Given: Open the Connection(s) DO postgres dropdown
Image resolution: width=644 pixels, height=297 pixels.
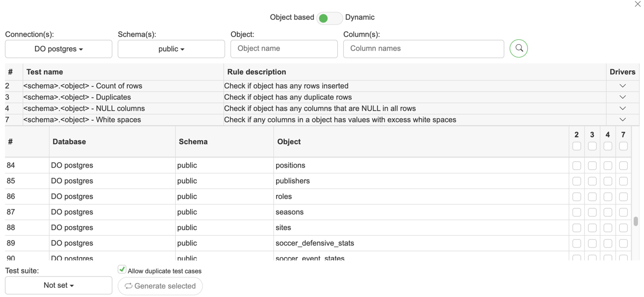Looking at the screenshot, I should pos(59,49).
